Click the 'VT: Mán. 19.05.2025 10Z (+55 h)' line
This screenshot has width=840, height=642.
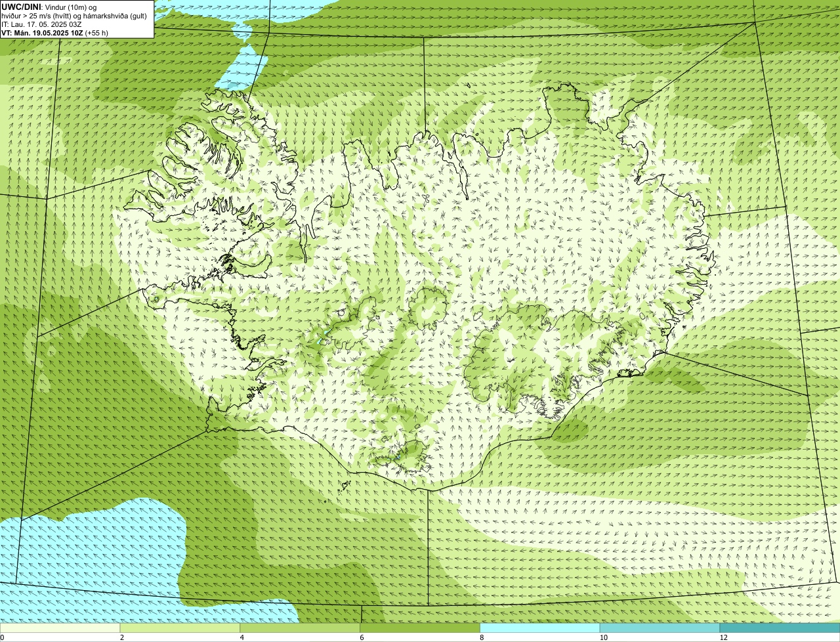tap(54, 33)
